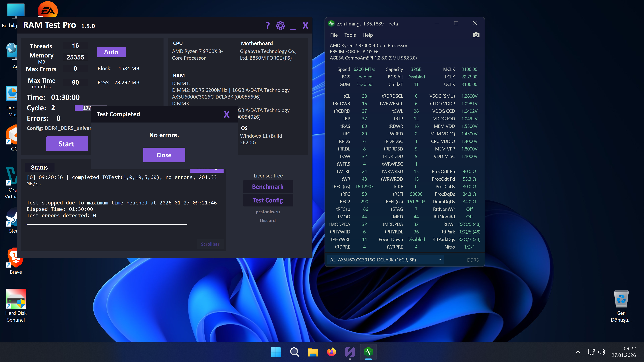
Task: Select Brave browser desktop icon
Action: click(16, 261)
